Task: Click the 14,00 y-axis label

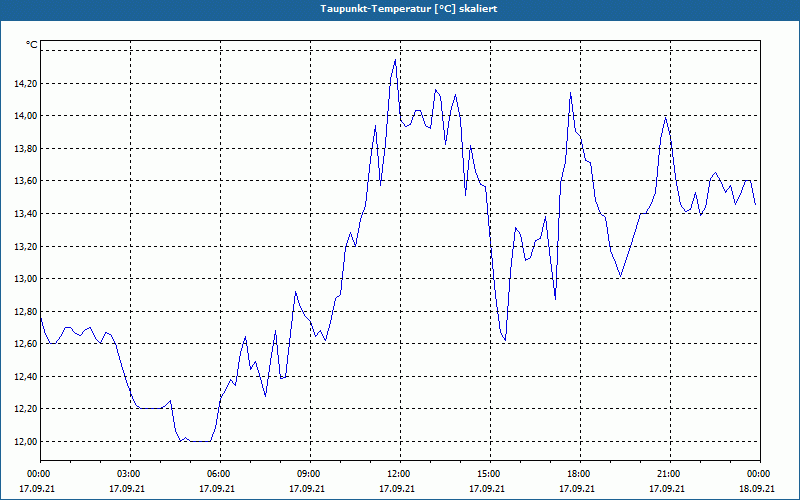Action: 26,116
